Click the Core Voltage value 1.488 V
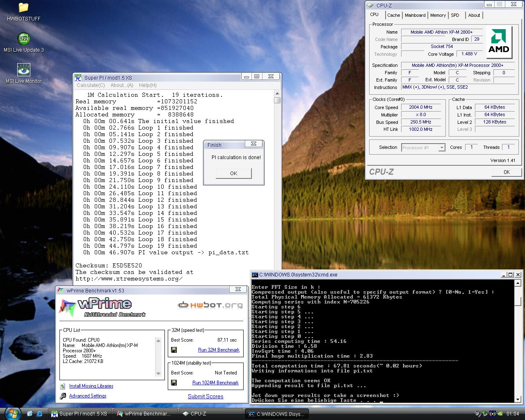This screenshot has height=420, width=525. tap(469, 54)
